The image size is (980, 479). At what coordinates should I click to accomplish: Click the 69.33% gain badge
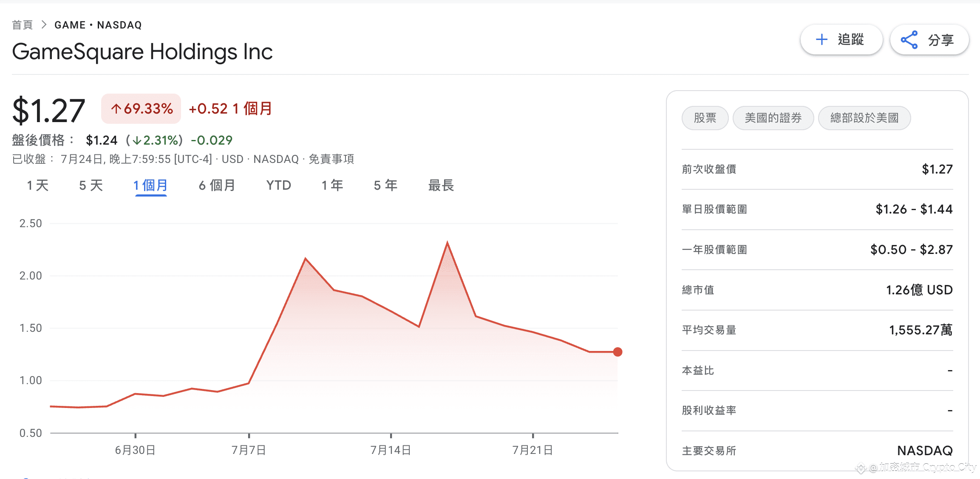click(x=141, y=109)
